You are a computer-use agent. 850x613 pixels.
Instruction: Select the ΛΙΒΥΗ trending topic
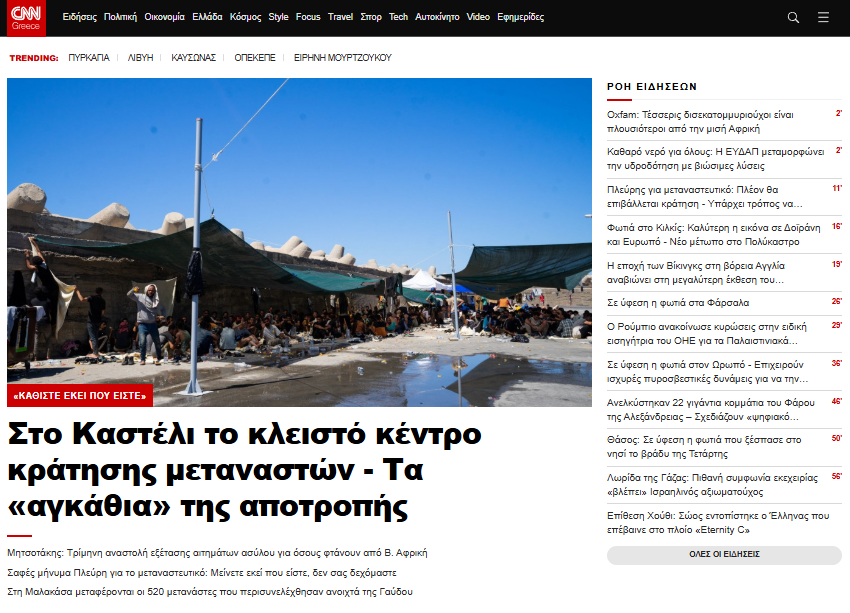(x=140, y=57)
